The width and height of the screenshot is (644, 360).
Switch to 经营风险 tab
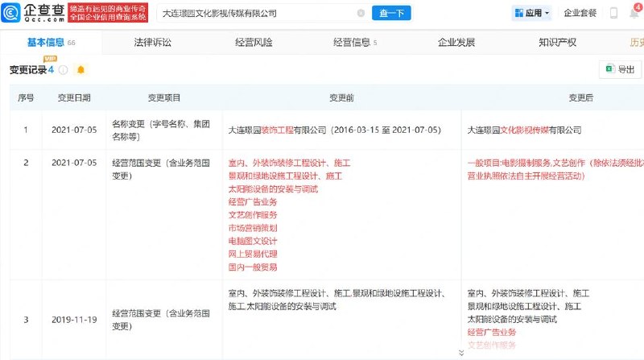254,43
